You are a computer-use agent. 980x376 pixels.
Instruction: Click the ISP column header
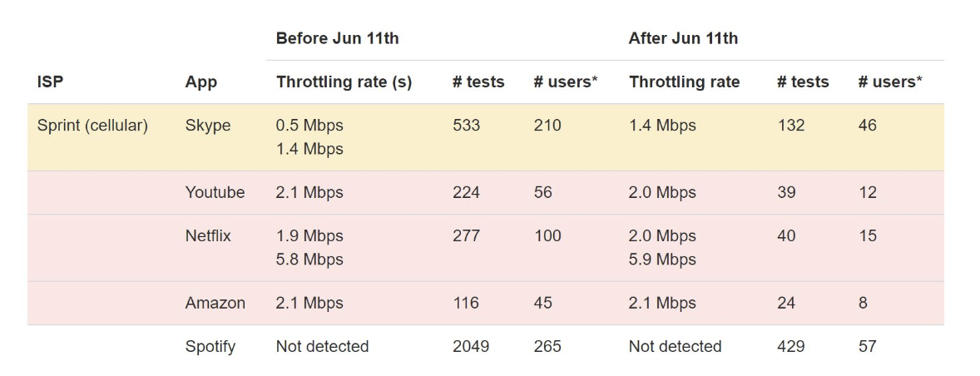pos(50,82)
